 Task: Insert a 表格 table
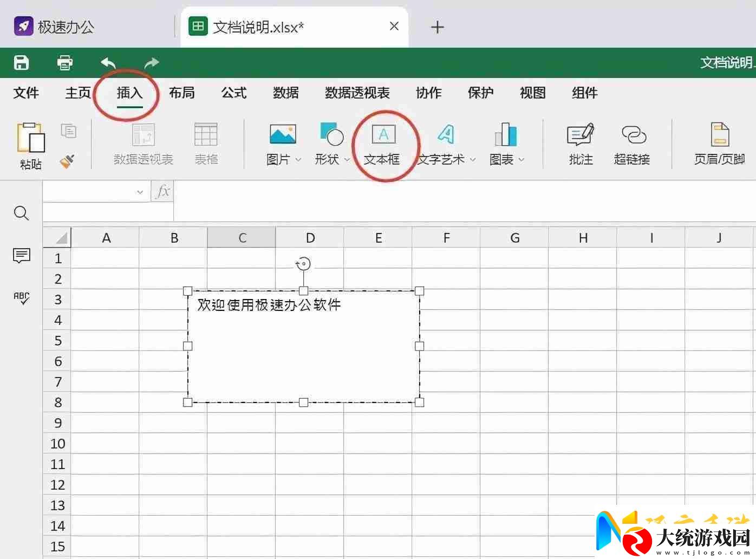pyautogui.click(x=206, y=144)
